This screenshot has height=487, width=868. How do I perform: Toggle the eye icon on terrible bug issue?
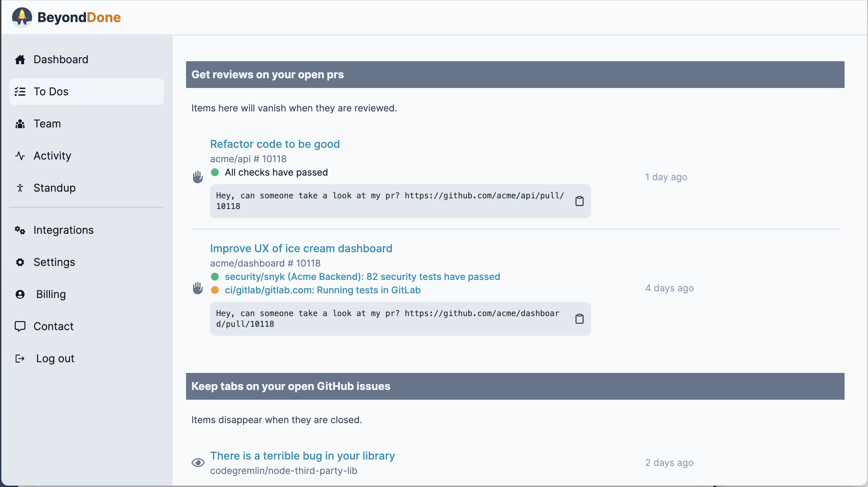click(x=198, y=462)
